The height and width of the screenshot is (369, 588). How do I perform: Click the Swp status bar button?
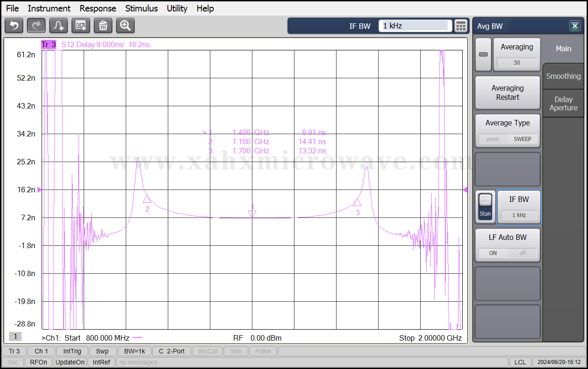point(102,351)
